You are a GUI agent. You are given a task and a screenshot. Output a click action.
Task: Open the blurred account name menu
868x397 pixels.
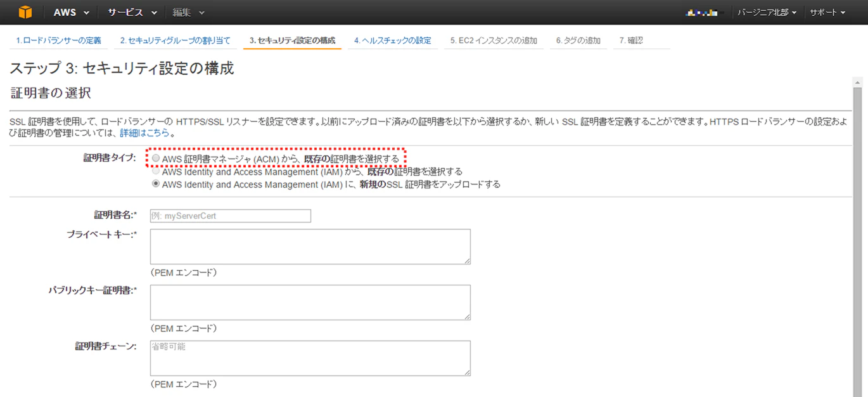point(706,13)
